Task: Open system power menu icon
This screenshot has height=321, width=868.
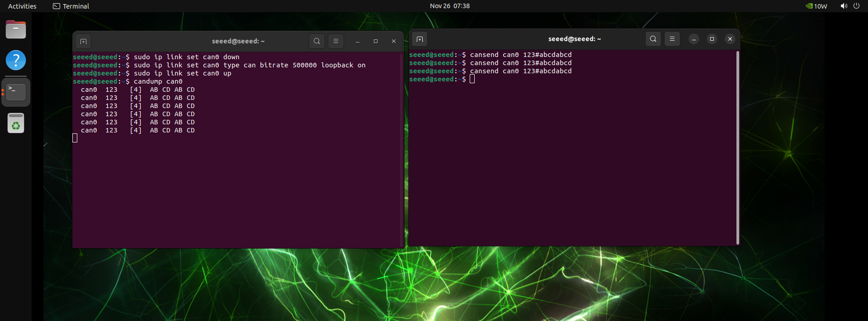Action: 856,6
